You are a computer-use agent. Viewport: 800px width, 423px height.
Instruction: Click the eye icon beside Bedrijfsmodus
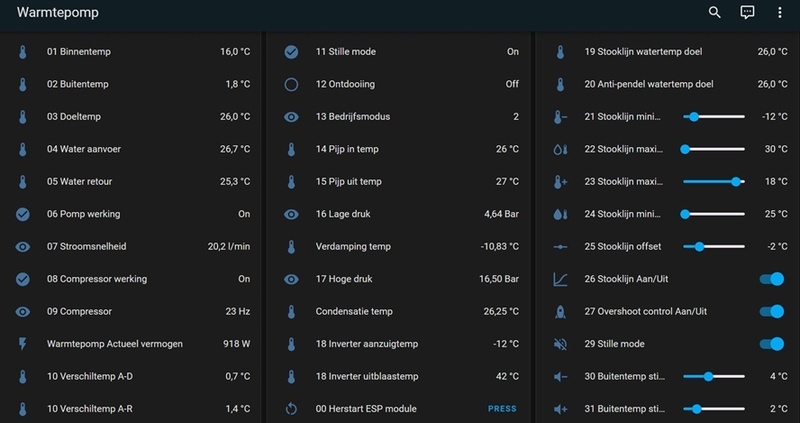[291, 117]
